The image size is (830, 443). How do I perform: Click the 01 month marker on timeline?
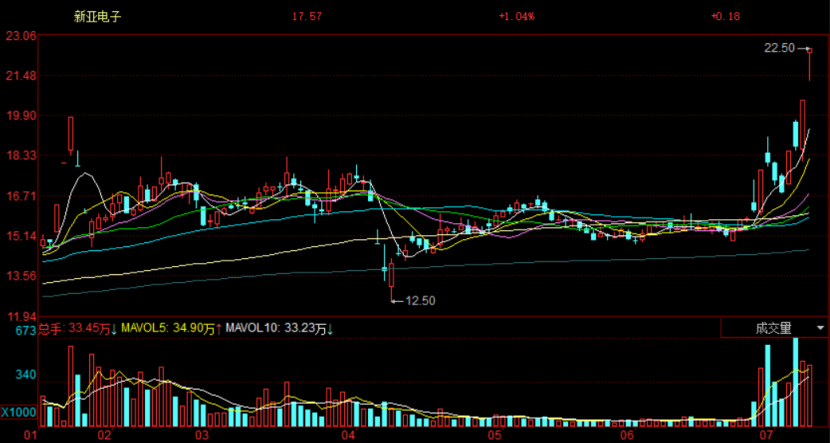[x=32, y=436]
